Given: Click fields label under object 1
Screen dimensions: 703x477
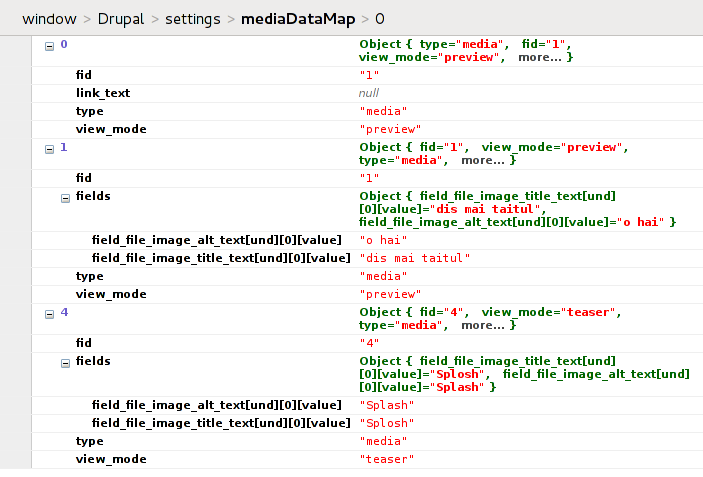Looking at the screenshot, I should pos(93,196).
